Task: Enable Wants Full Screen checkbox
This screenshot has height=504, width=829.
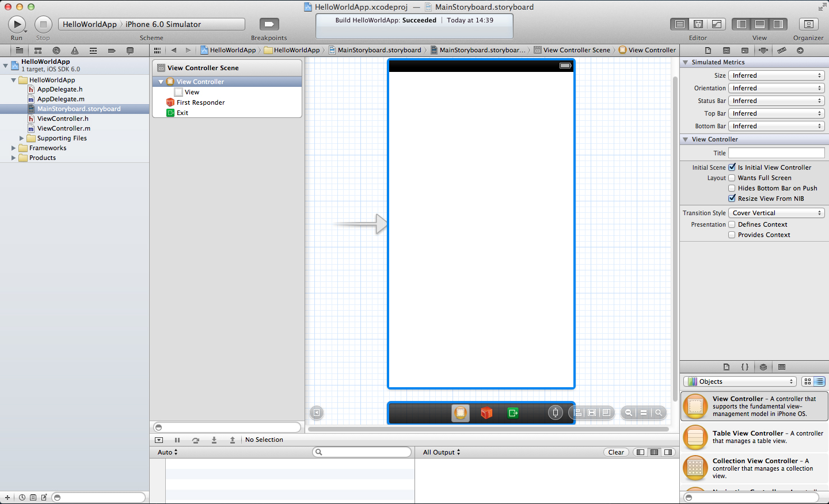Action: click(x=732, y=177)
